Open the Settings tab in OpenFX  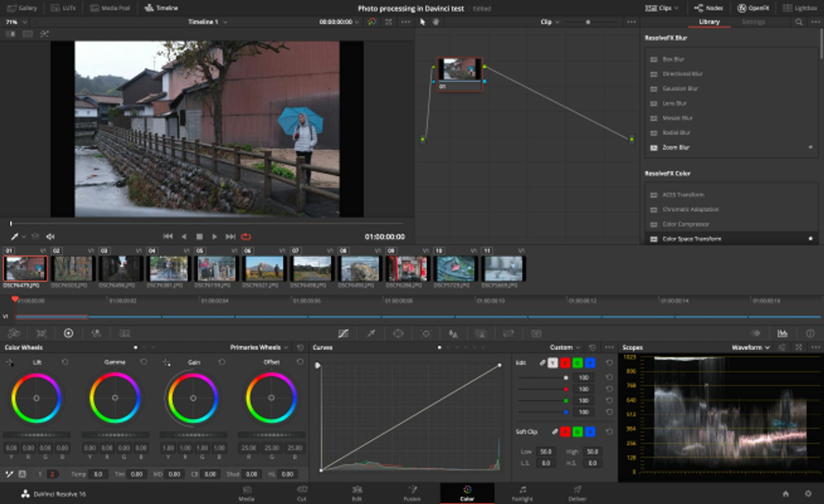pos(753,22)
